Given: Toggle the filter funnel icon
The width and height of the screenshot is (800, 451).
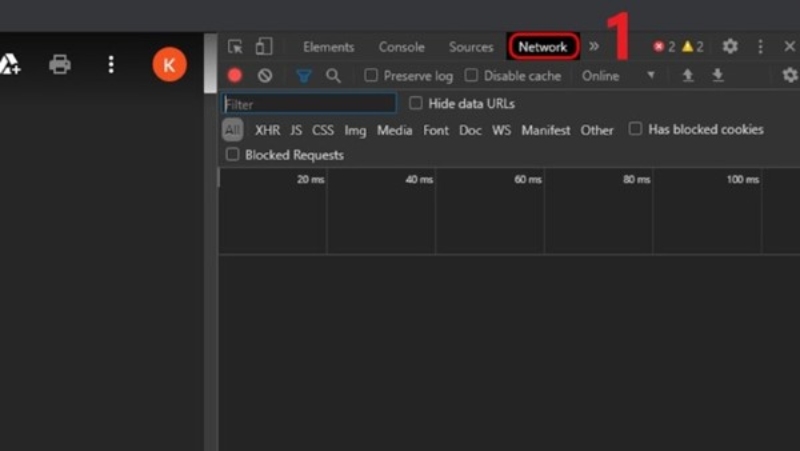Looking at the screenshot, I should pos(304,76).
